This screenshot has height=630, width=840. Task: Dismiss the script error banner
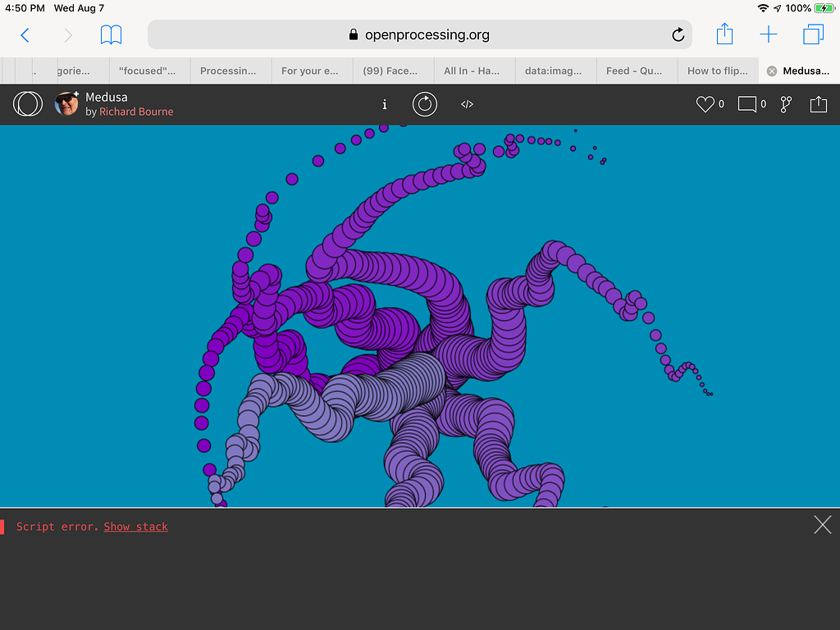tap(822, 525)
